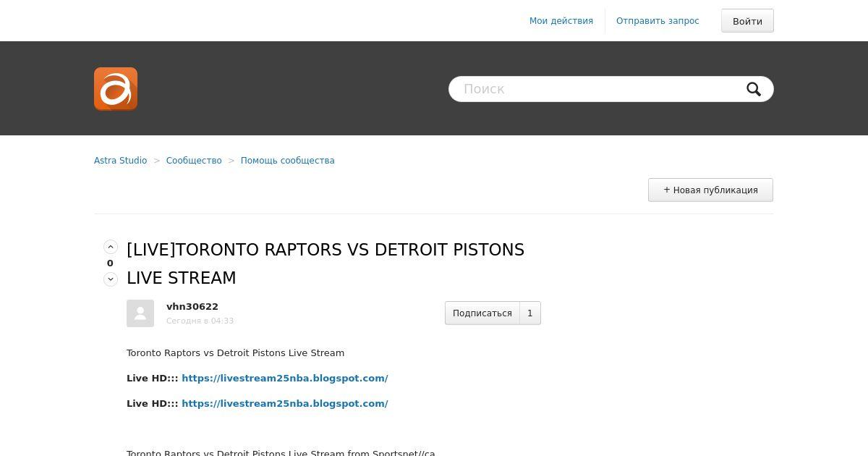Create a post with Новая публикация button
The image size is (868, 456).
pos(710,190)
